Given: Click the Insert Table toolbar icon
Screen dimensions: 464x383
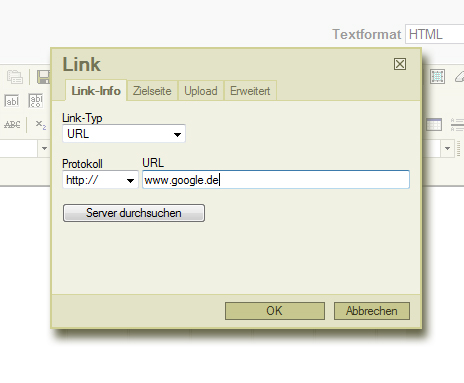Looking at the screenshot, I should [434, 125].
